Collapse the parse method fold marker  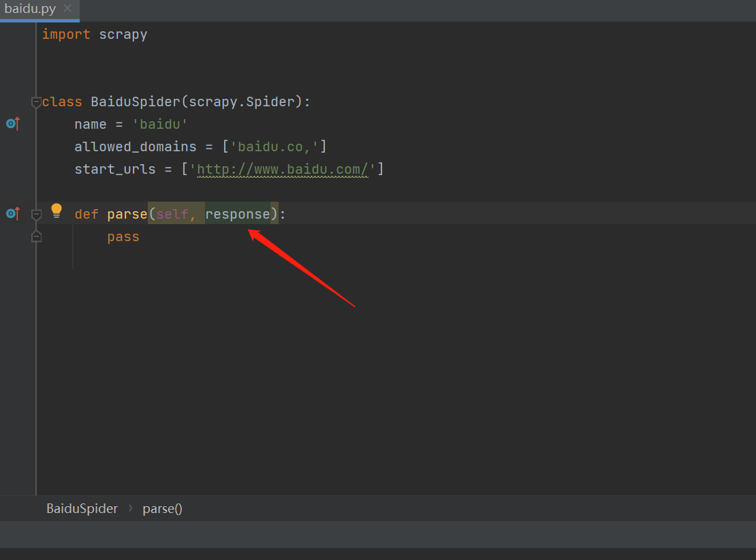[x=36, y=214]
